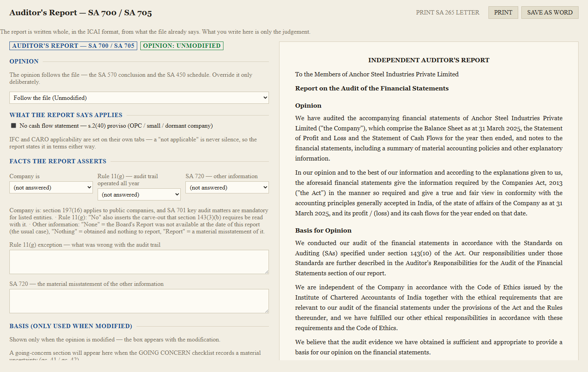Click the 'OPINION: UNMODIFIED' status badge
The width and height of the screenshot is (588, 372).
point(182,46)
